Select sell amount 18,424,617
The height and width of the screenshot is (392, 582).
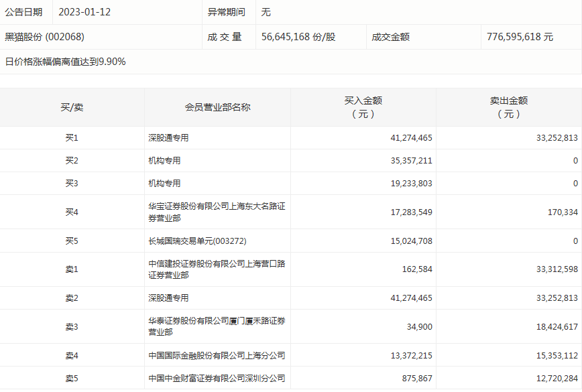(557, 327)
